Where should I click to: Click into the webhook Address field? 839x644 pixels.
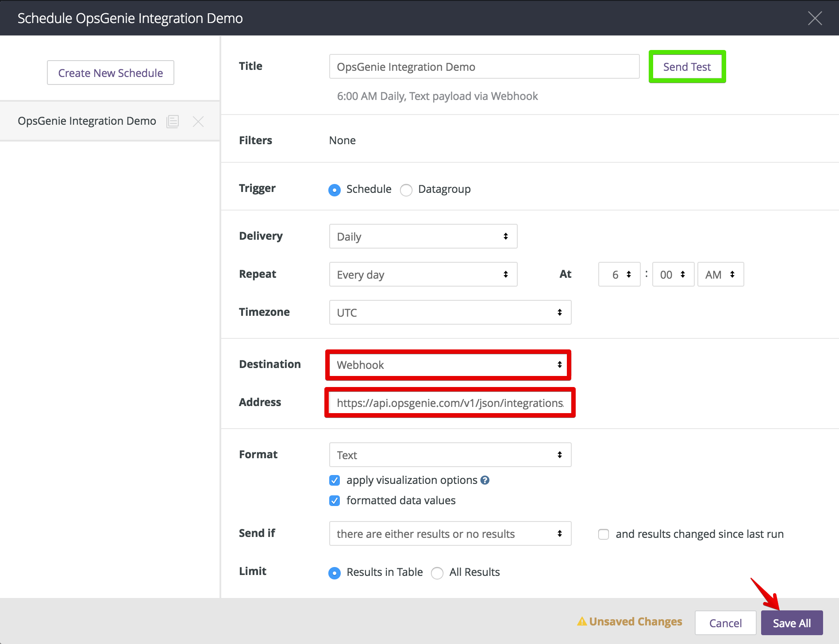pyautogui.click(x=450, y=402)
